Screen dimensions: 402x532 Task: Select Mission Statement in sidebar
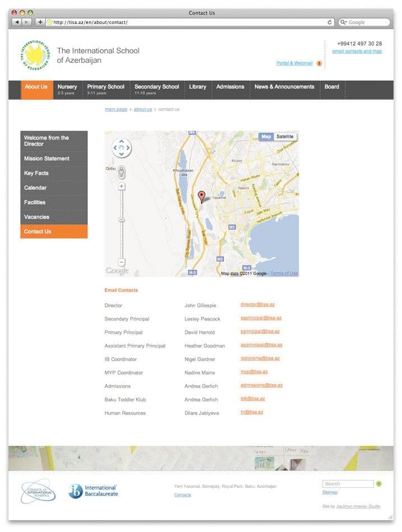54,158
